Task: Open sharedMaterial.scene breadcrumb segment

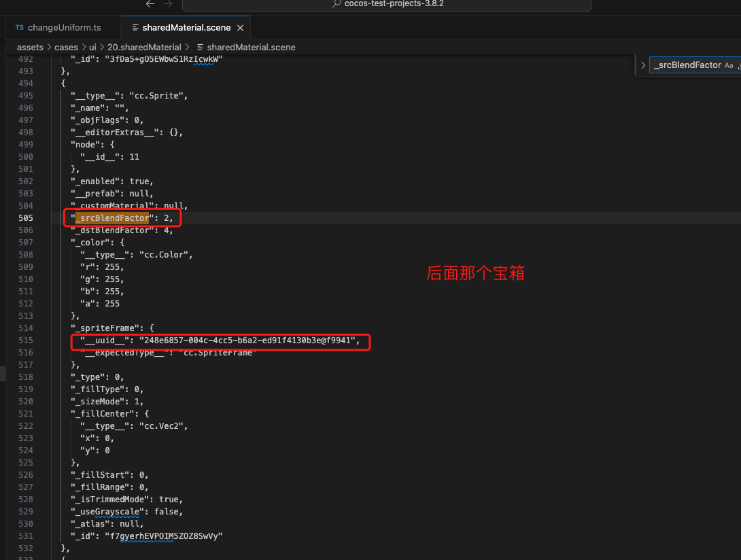Action: pyautogui.click(x=251, y=48)
